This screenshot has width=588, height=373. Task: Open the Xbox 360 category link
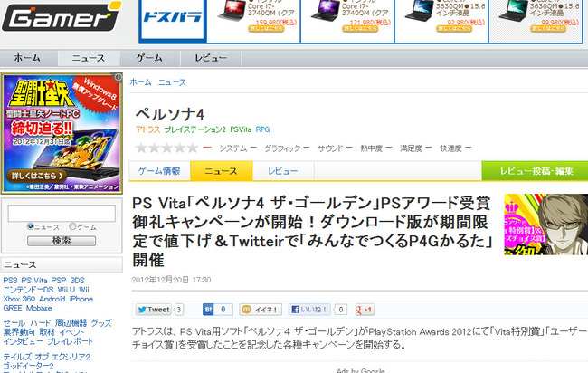(x=19, y=299)
